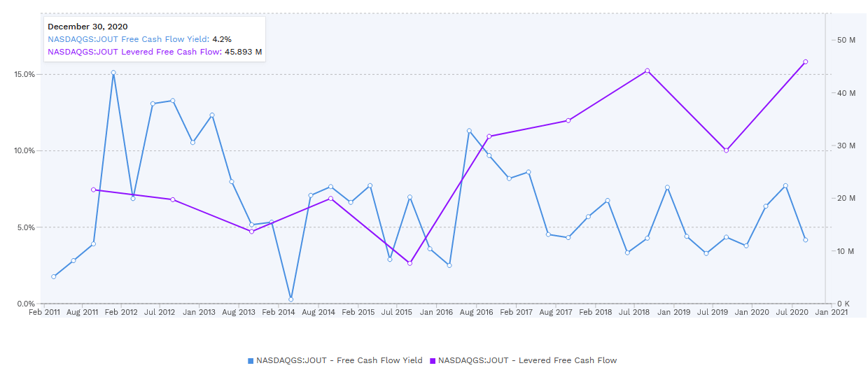The image size is (868, 368).
Task: Click the Jan 2020 x-axis label
Action: 752,313
